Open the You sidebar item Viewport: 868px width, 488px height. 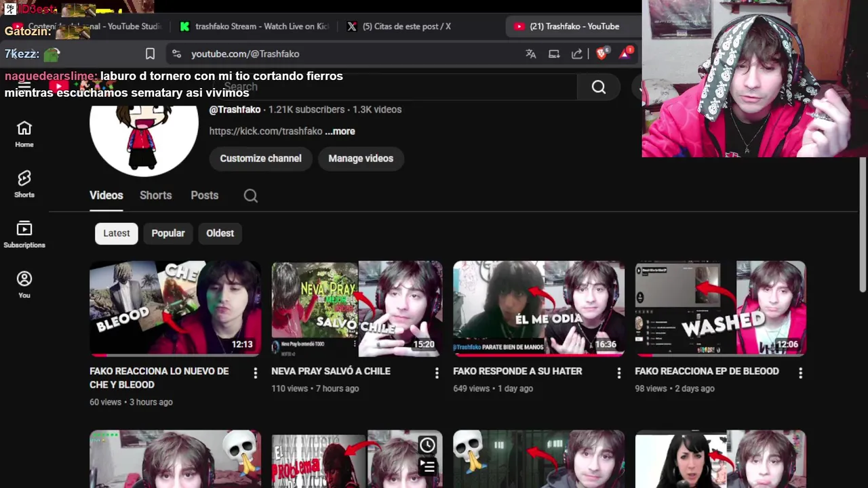(x=24, y=285)
